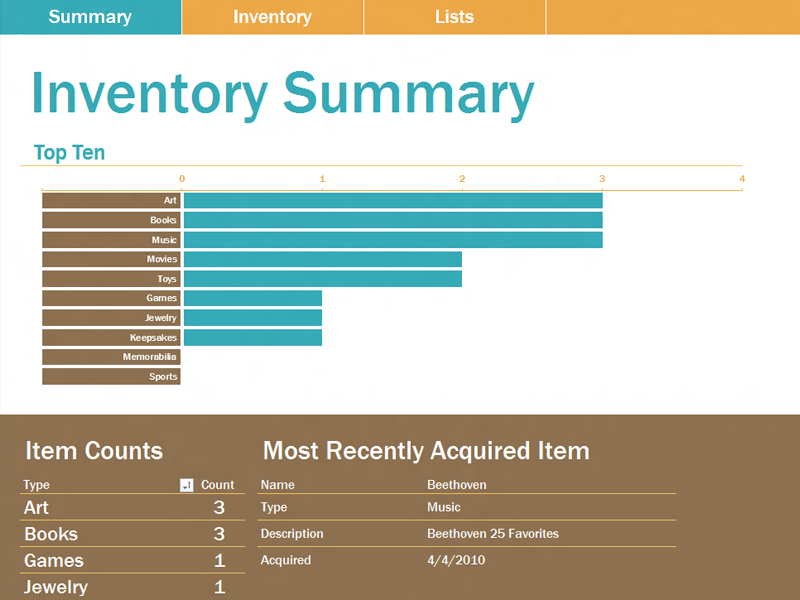Click the Beethoven name value
Viewport: 800px width, 600px height.
(x=457, y=485)
